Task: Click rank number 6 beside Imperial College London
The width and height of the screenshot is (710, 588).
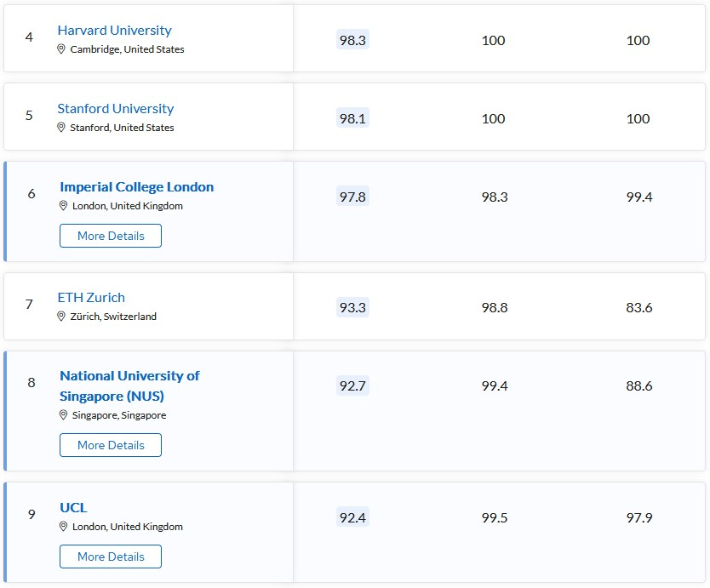Action: 31,193
